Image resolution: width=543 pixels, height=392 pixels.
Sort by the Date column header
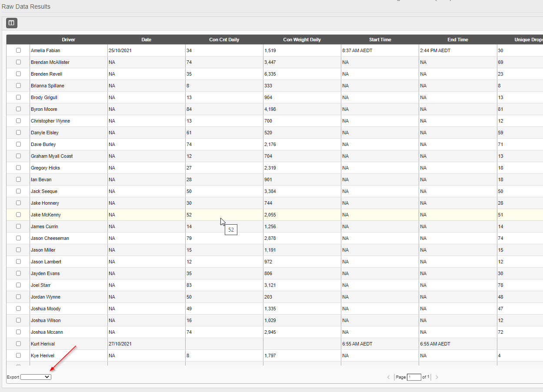tap(147, 40)
